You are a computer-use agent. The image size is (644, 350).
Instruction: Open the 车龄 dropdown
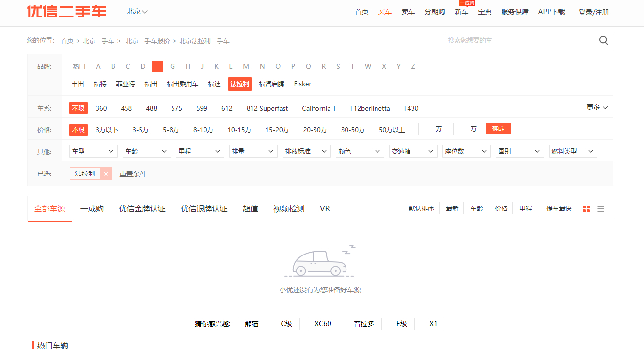tap(147, 151)
